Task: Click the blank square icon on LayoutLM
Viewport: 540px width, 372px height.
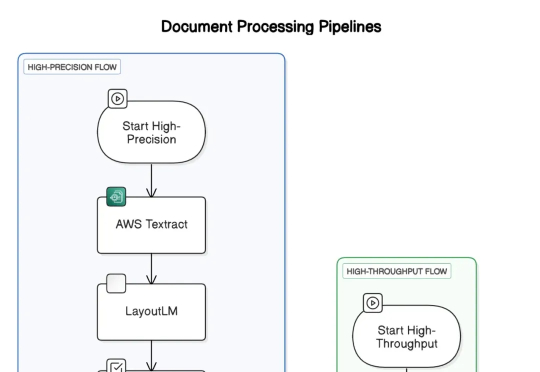Action: pyautogui.click(x=116, y=283)
